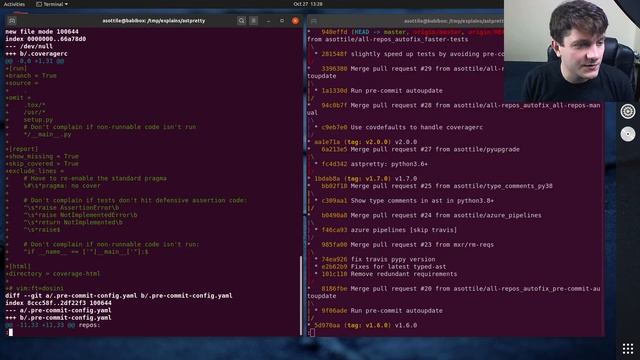Open a new tab in right terminal
Image resolution: width=640 pixels, height=360 pixels.
[314, 20]
